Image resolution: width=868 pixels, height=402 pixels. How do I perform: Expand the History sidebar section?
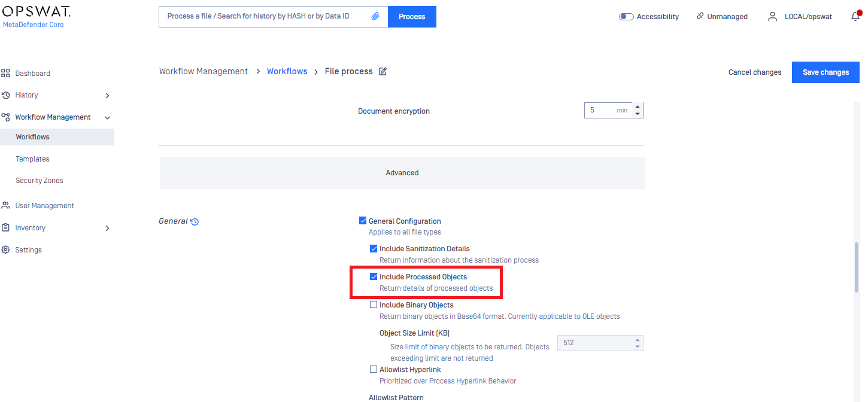pos(107,95)
